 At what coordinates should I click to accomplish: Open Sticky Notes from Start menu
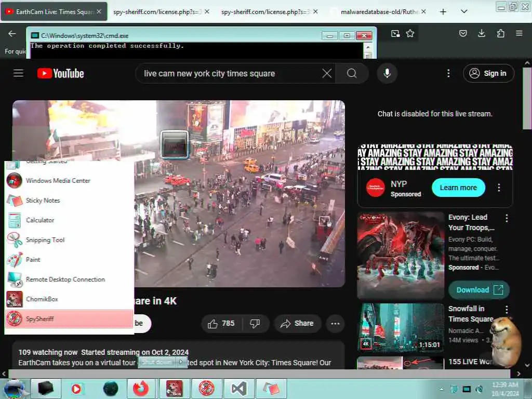pos(69,200)
